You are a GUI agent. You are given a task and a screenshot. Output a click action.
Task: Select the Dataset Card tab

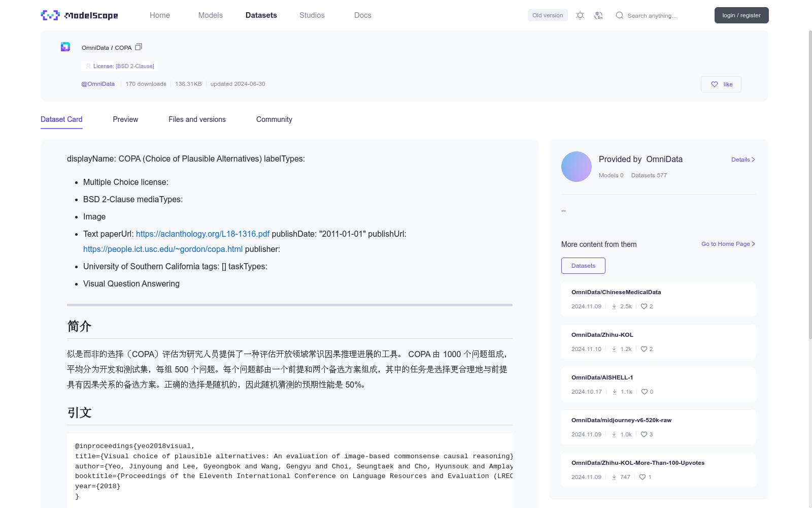coord(61,119)
